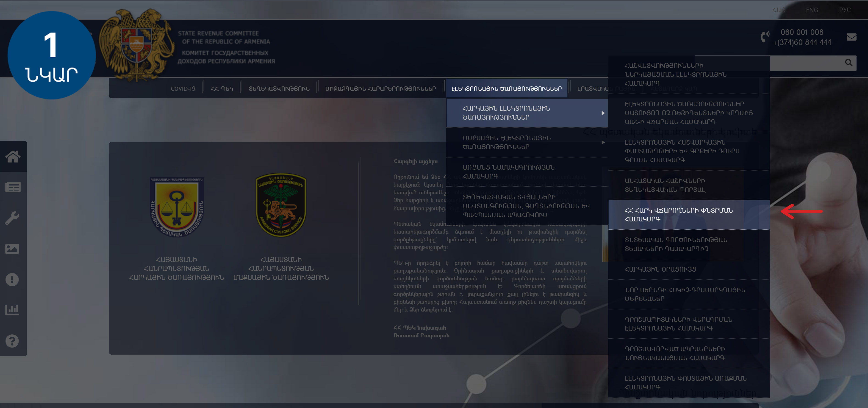The image size is (868, 408).
Task: Switch language to РУС
Action: 845,10
